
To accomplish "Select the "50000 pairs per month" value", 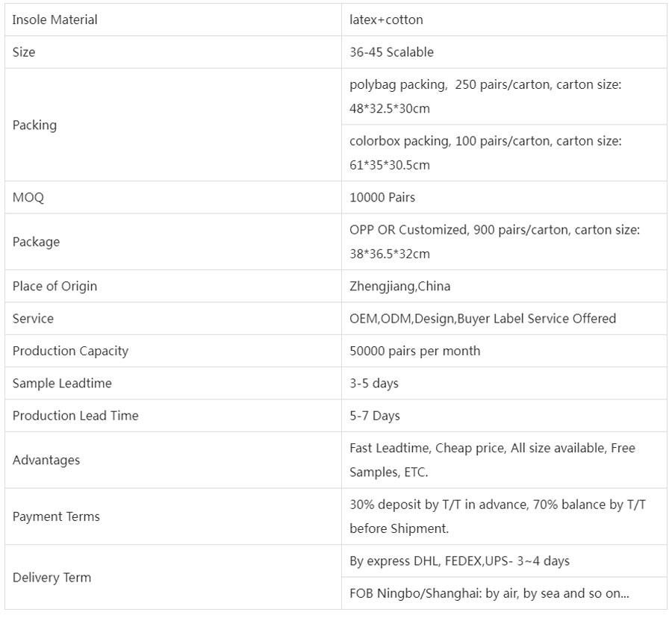I will [x=414, y=351].
